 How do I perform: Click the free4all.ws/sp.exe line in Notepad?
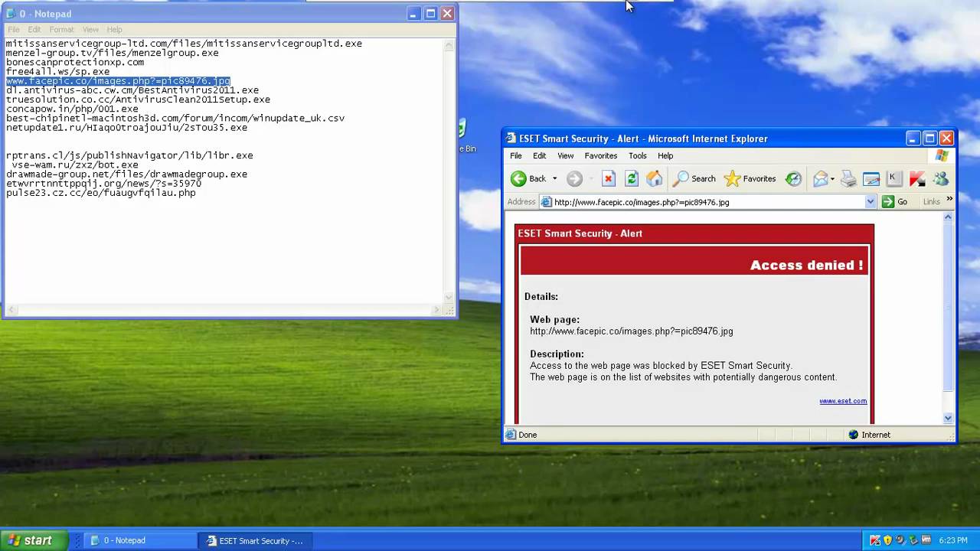(x=58, y=71)
